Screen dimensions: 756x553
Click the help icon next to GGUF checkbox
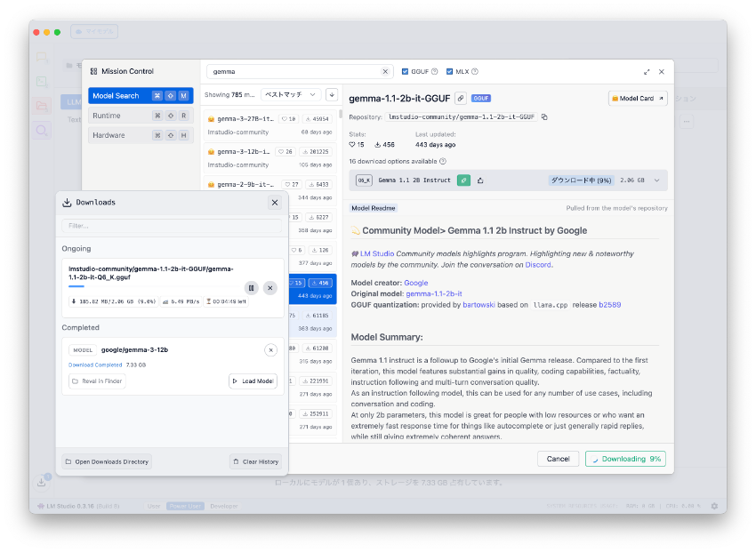[x=434, y=72]
